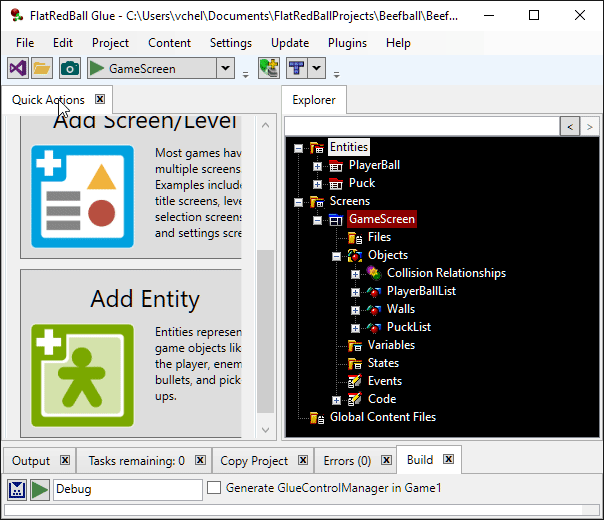Image resolution: width=604 pixels, height=520 pixels.
Task: Close the Quick Actions tab
Action: (100, 99)
